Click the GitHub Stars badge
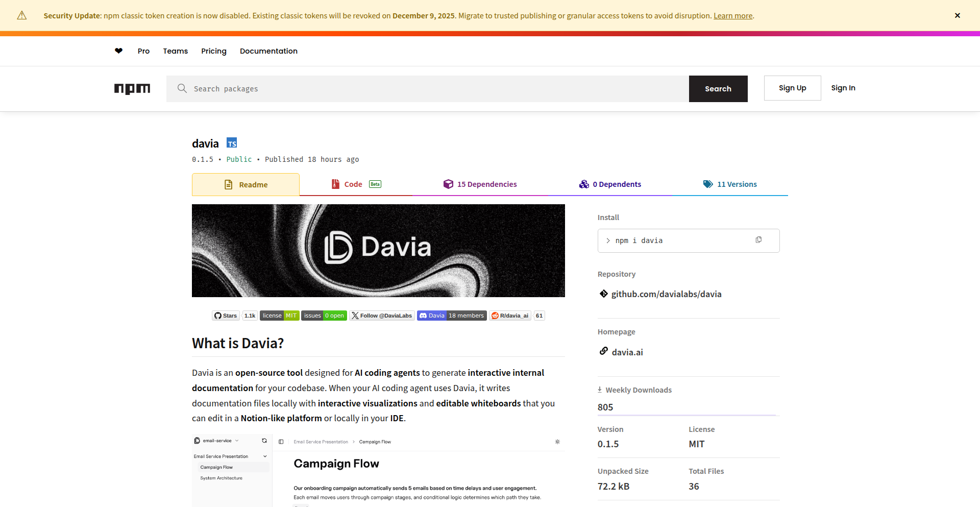 point(225,316)
